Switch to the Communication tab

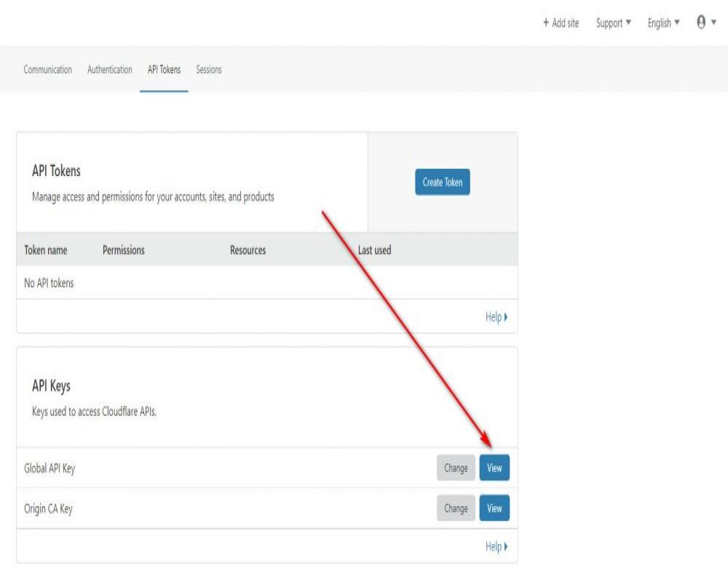tap(48, 70)
